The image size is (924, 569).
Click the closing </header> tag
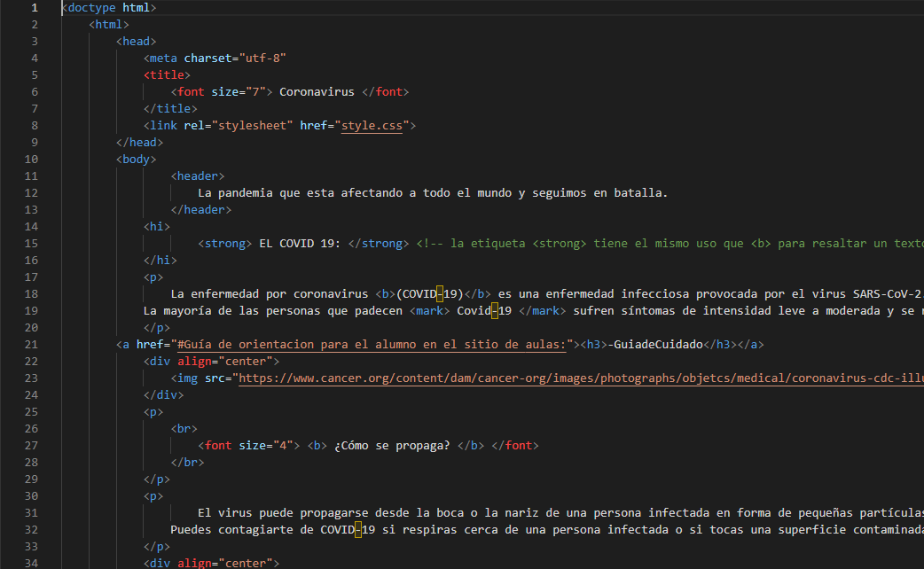tap(201, 210)
